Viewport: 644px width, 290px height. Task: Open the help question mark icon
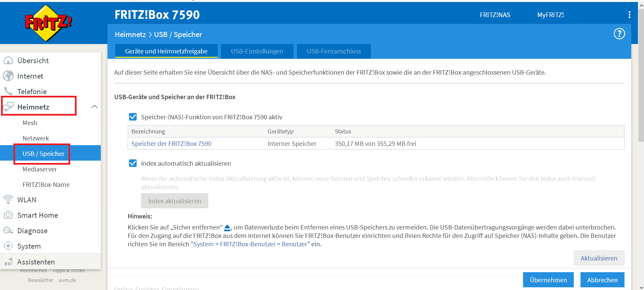619,34
